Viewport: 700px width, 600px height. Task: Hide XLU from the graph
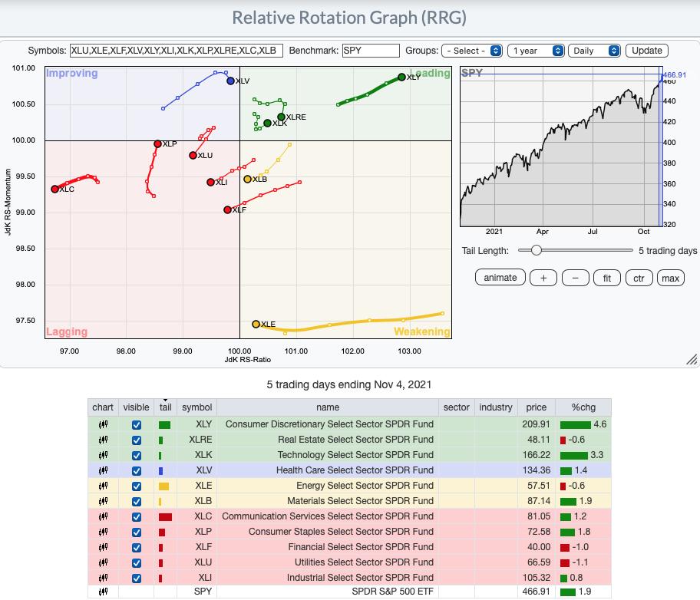[x=137, y=563]
